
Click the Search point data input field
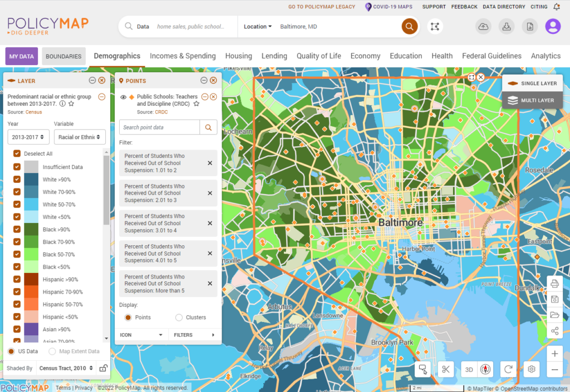pos(159,127)
